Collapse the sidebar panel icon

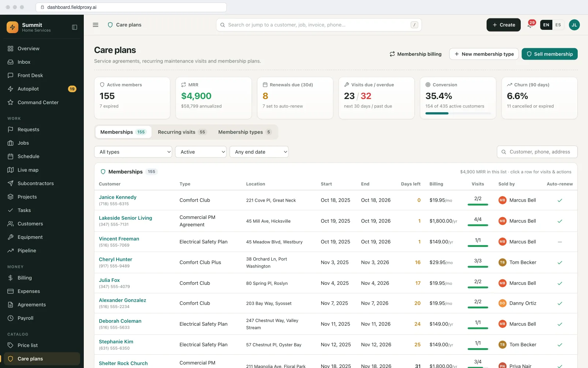pyautogui.click(x=75, y=27)
